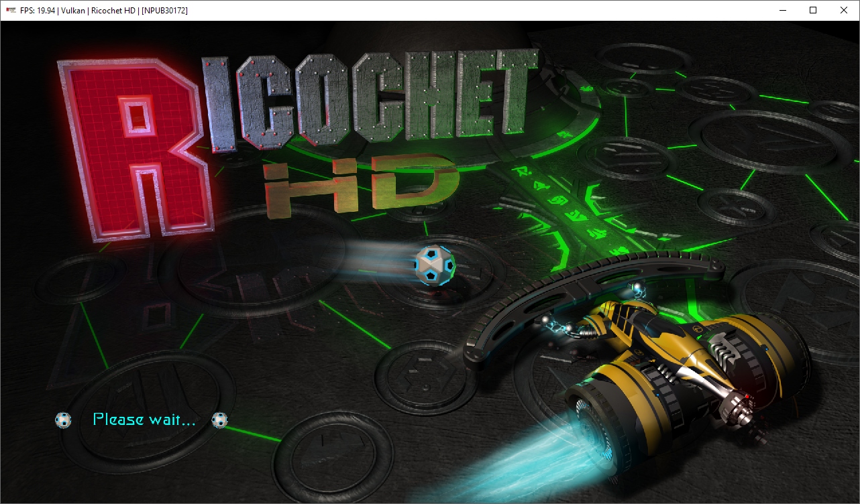Click the ball icon following "Please wait..."
Viewport: 860px width, 504px height.
pyautogui.click(x=219, y=420)
